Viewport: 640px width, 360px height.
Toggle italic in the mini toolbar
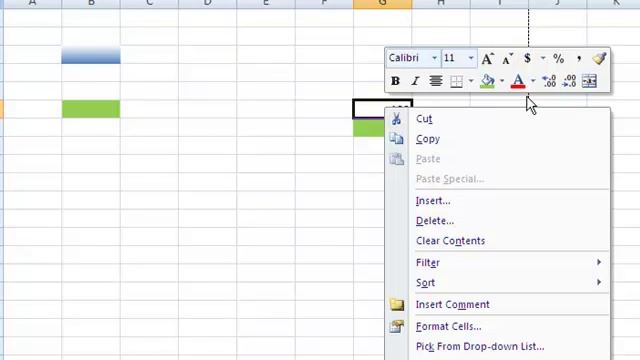pos(415,81)
